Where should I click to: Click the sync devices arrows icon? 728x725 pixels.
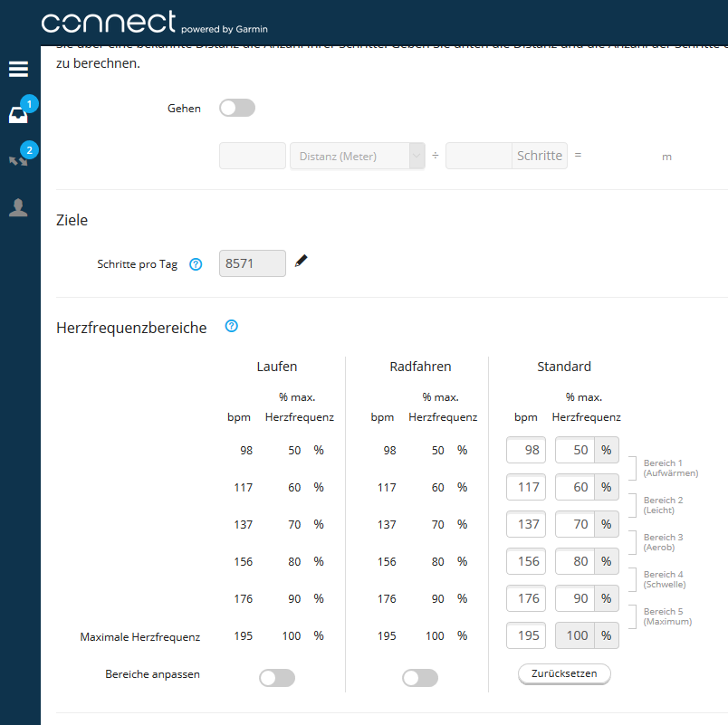pos(18,160)
